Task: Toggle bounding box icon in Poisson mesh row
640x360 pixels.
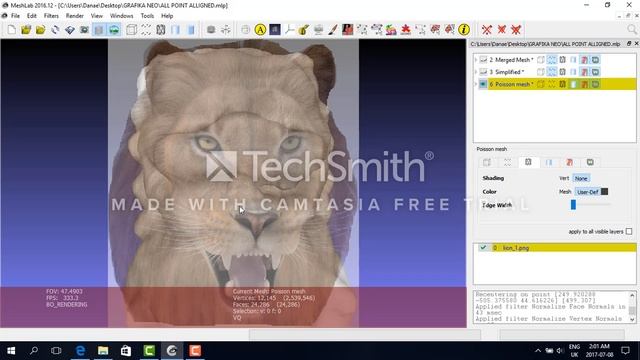Action: 541,84
